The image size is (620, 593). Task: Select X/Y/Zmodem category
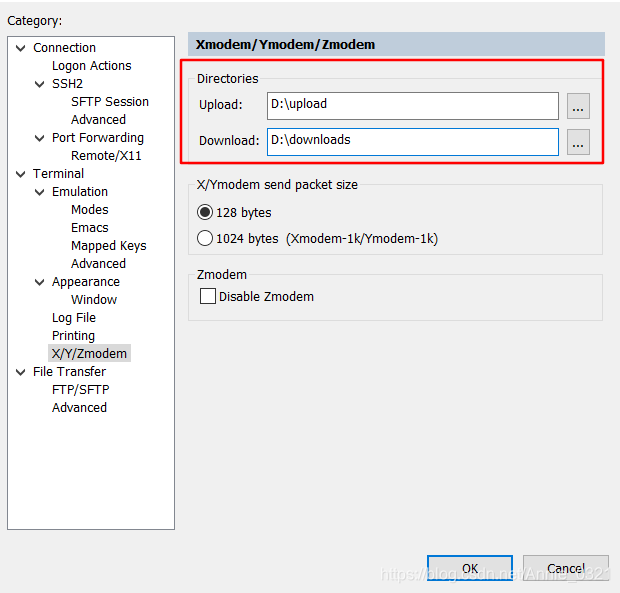(x=89, y=353)
